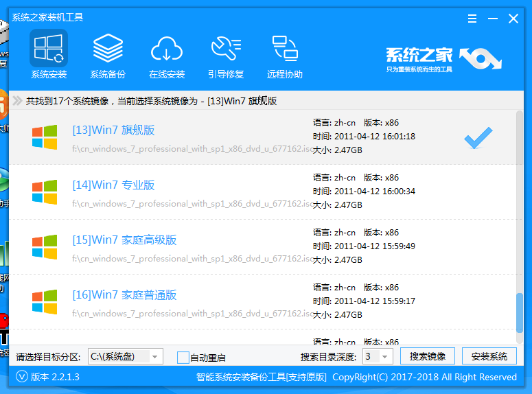532x394 pixels.
Task: Open the 系统备份 (System Backup) tool
Action: (108, 55)
